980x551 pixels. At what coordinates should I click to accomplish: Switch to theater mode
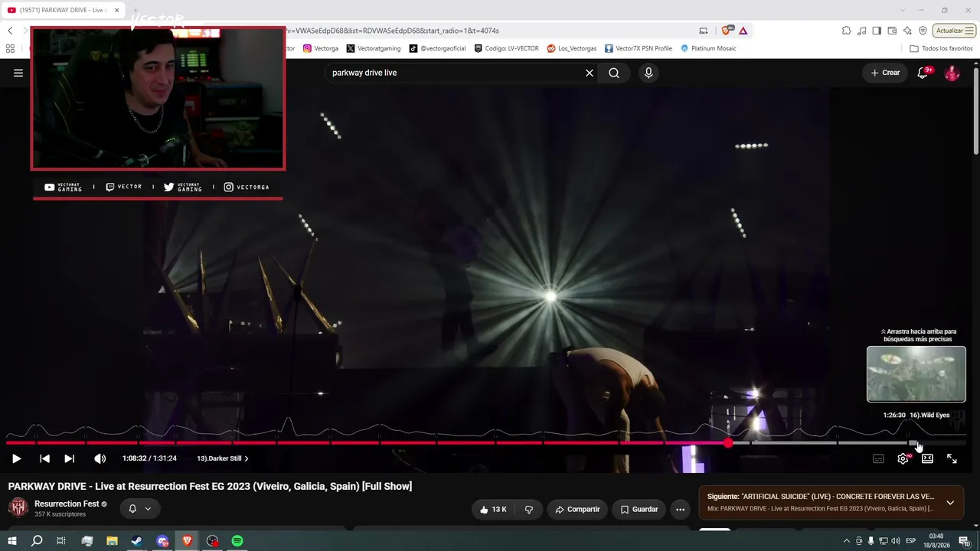tap(927, 458)
